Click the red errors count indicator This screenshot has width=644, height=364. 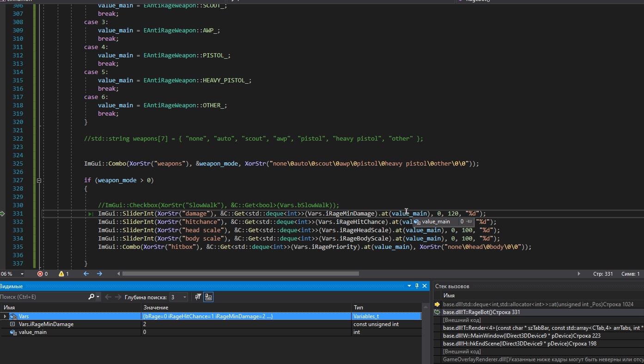(42, 274)
